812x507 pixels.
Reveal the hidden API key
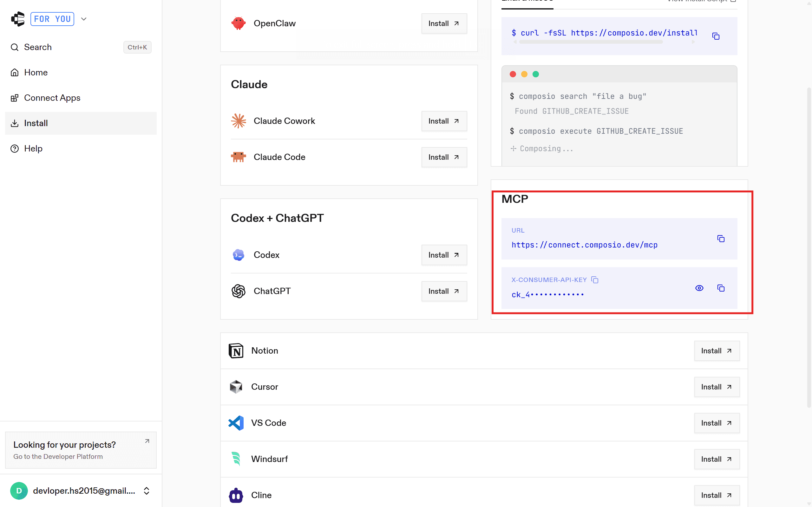tap(699, 288)
